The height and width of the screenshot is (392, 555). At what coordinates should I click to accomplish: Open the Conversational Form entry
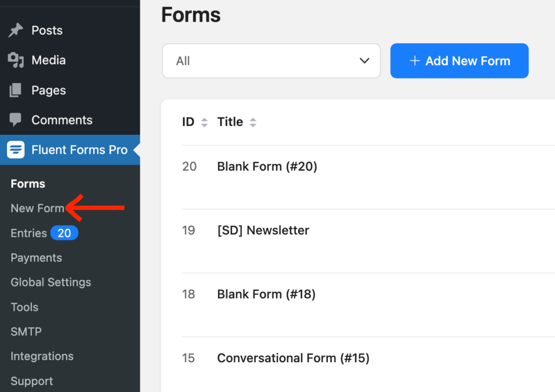pyautogui.click(x=293, y=358)
